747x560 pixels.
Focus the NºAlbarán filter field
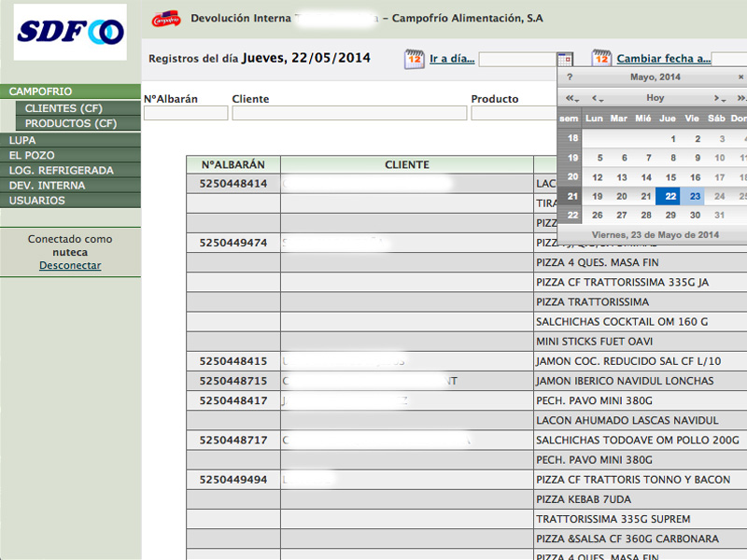pos(186,113)
